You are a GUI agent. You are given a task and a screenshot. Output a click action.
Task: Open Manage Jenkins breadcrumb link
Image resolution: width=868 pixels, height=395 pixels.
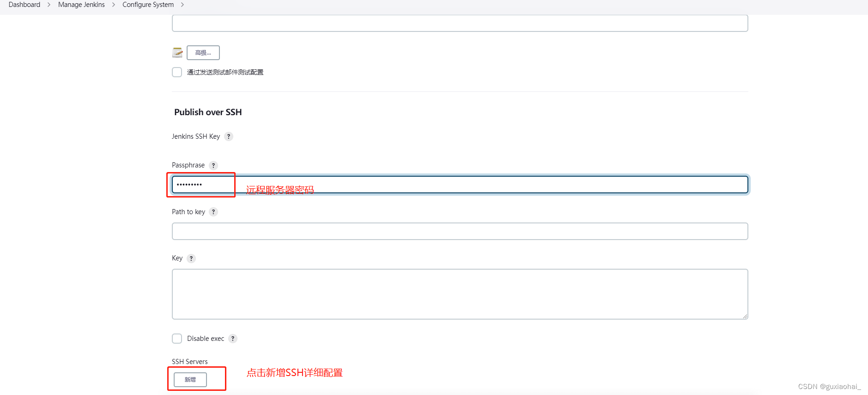[x=81, y=5]
